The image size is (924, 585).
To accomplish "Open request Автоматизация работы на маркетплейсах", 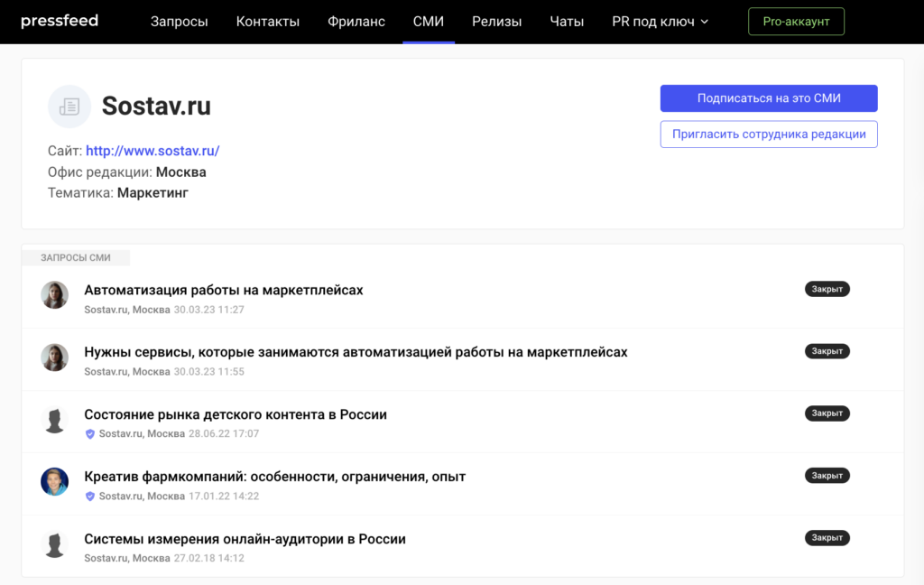I will pos(224,290).
